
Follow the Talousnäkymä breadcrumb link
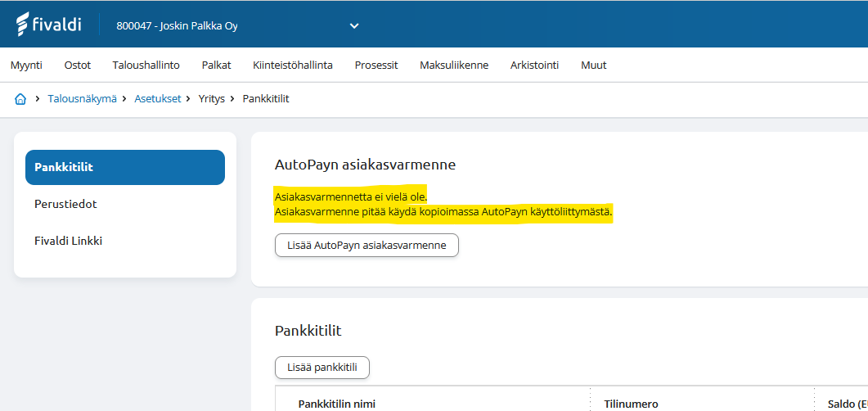click(x=82, y=99)
